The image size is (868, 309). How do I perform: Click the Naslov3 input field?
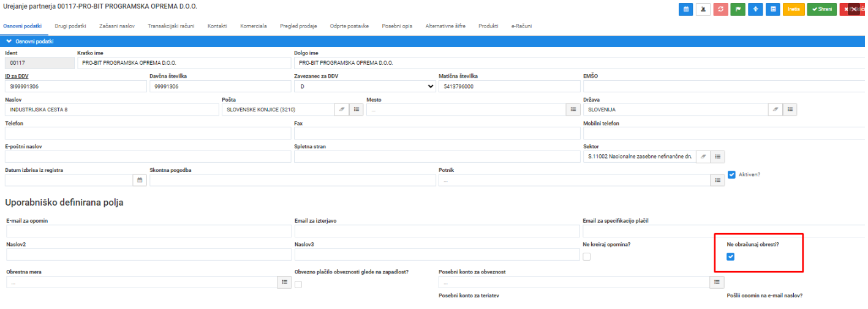pyautogui.click(x=437, y=255)
